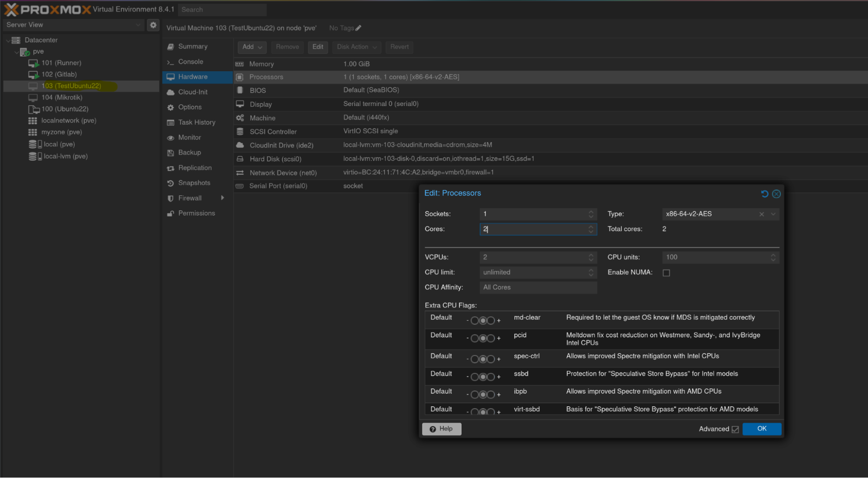The image size is (868, 478).
Task: Click the running VM 101 icon
Action: (x=33, y=63)
